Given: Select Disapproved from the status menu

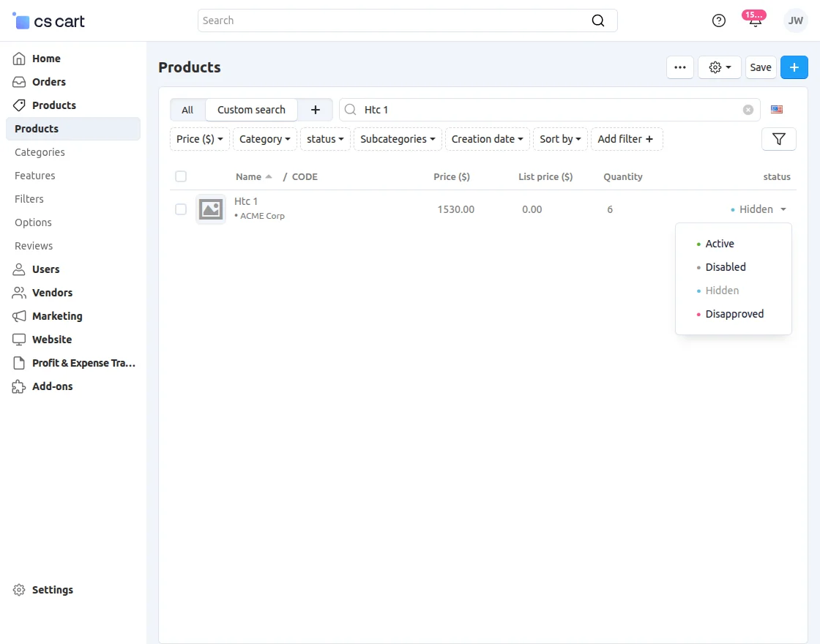Looking at the screenshot, I should point(734,313).
